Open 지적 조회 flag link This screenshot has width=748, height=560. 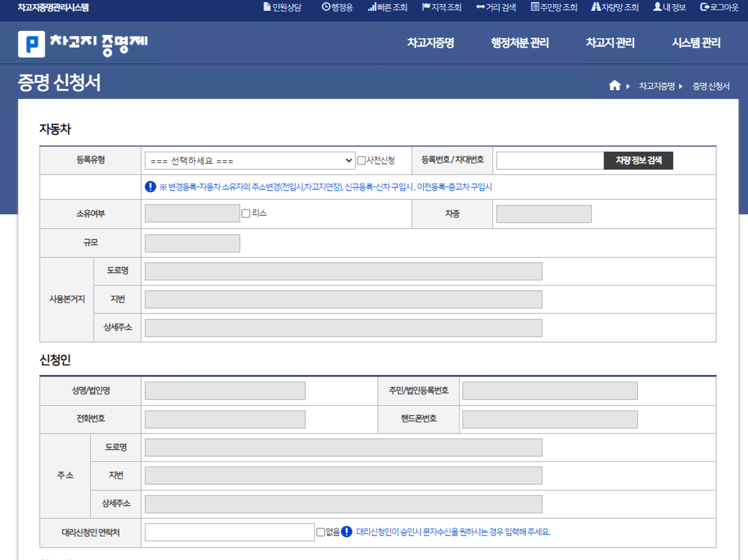(442, 7)
